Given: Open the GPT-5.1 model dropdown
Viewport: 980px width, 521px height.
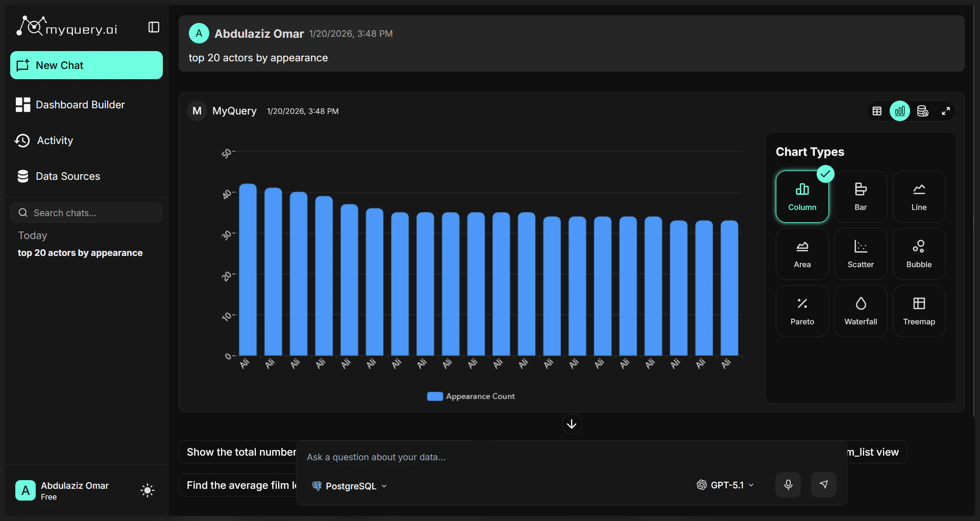Looking at the screenshot, I should (725, 485).
